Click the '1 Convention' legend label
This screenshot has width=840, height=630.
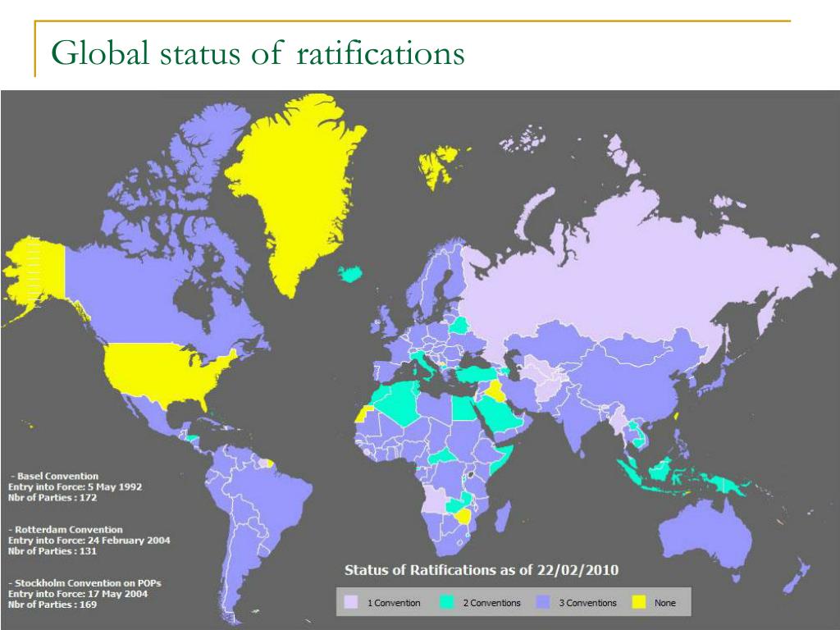point(394,603)
